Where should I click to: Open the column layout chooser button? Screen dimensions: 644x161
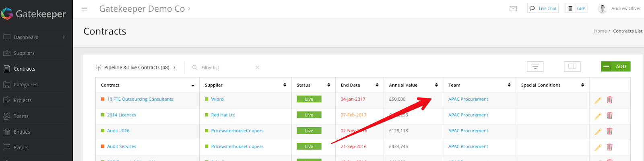(x=572, y=66)
